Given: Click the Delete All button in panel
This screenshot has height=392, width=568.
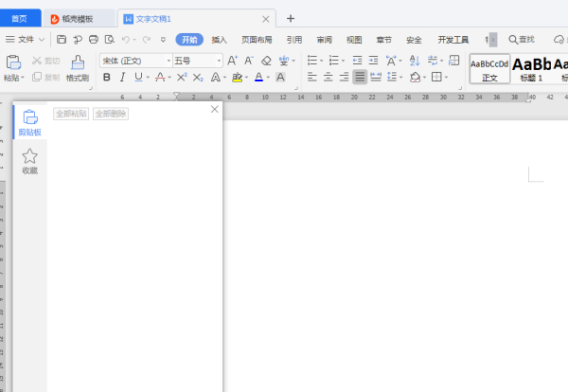Looking at the screenshot, I should click(x=111, y=114).
